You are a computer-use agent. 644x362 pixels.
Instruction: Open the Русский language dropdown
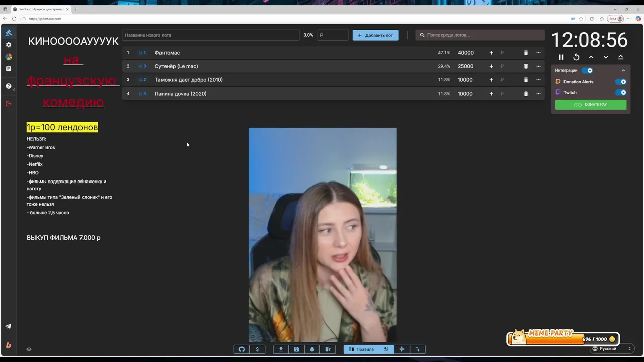[611, 349]
